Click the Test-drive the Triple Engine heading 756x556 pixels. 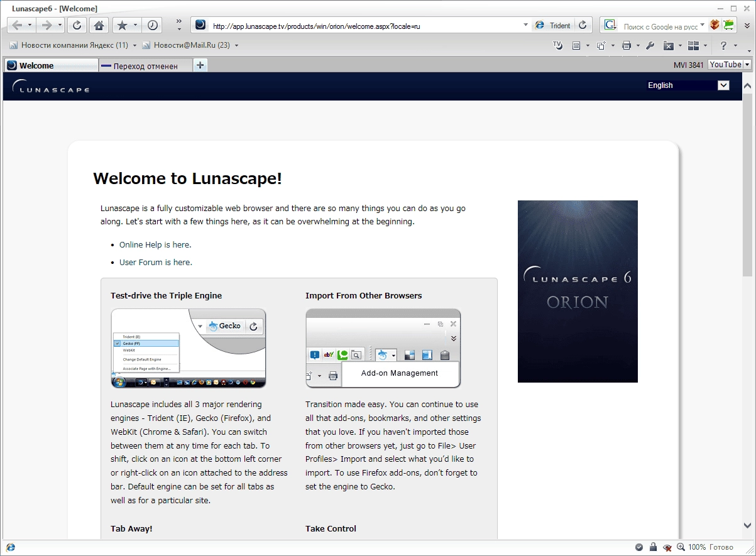click(166, 296)
